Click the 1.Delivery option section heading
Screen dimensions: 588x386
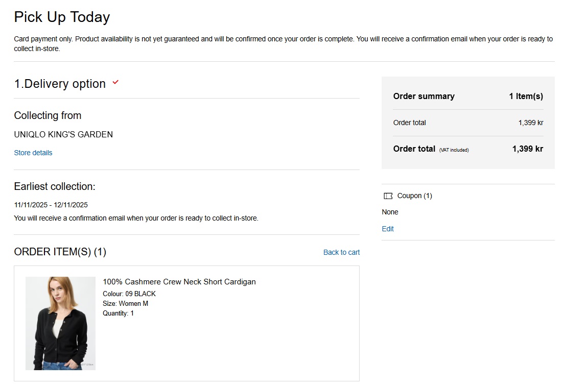(60, 84)
